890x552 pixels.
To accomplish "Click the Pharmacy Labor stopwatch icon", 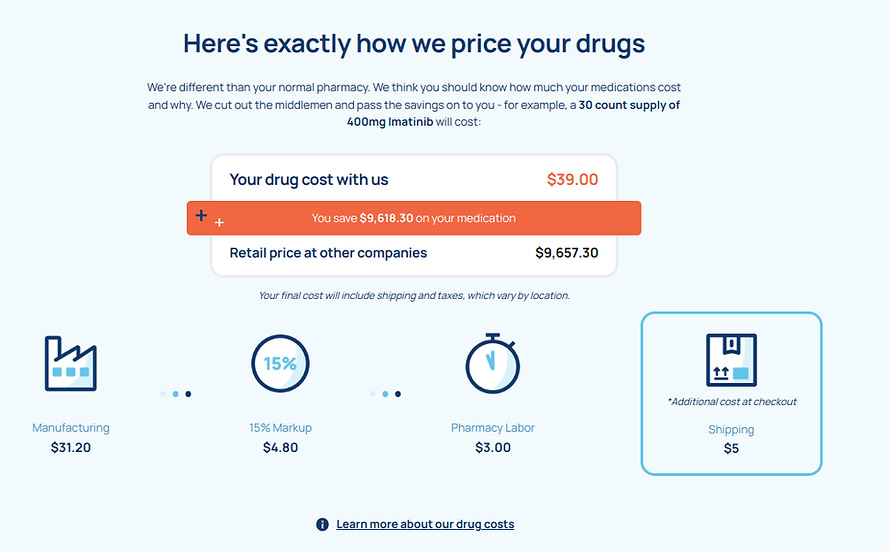I will point(493,364).
